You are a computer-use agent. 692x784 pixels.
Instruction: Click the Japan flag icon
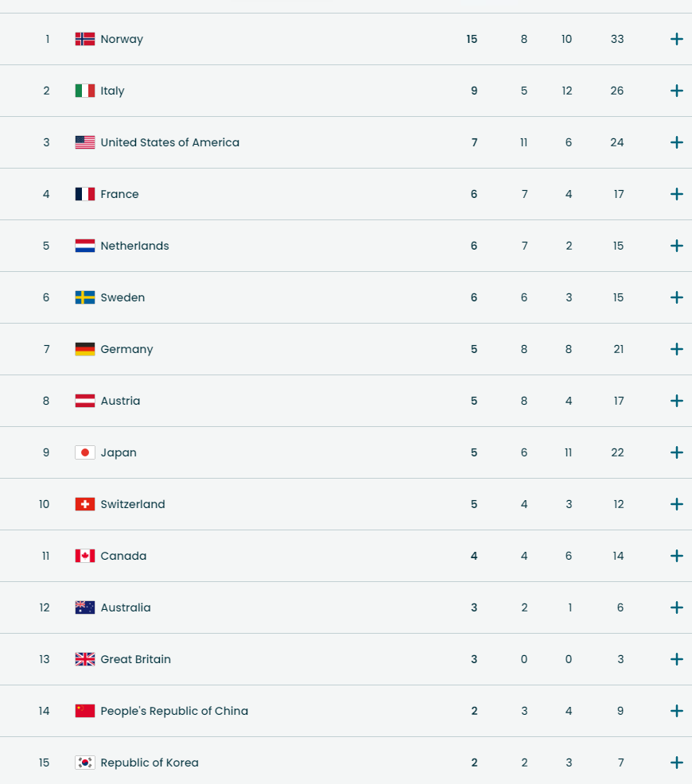coord(85,452)
